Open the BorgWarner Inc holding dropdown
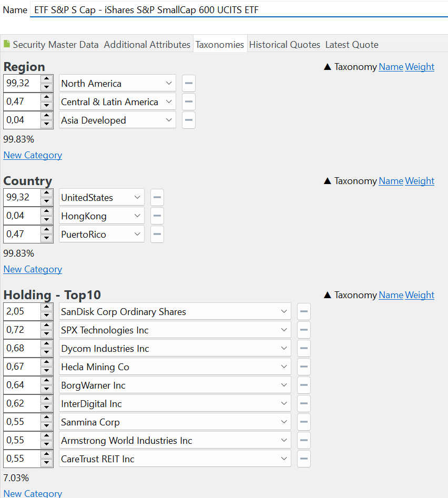Screen dimensions: 448x498 (284, 385)
